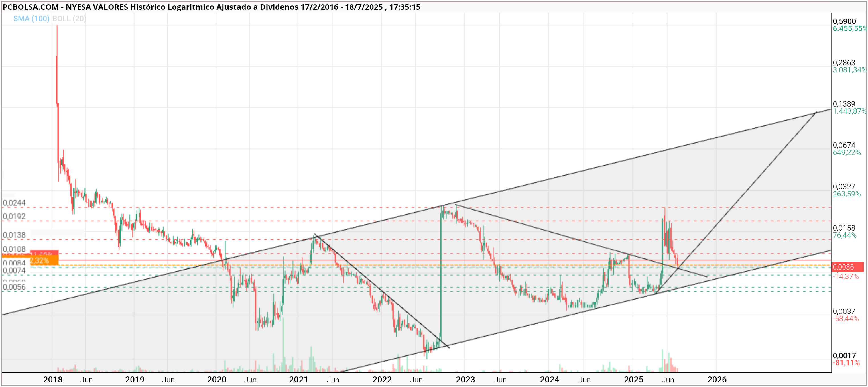
Task: Click the 2025 year marker on time axis
Action: point(633,380)
